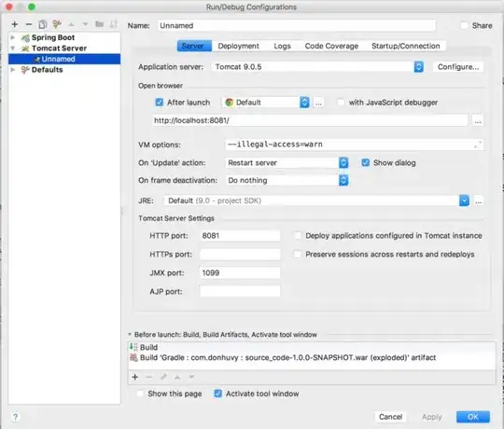The width and height of the screenshot is (504, 429).
Task: Uncheck the After launch checkbox
Action: pyautogui.click(x=159, y=102)
